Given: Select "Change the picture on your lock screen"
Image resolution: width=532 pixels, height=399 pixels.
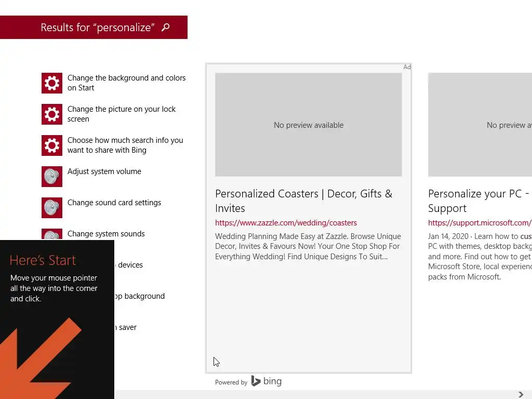Looking at the screenshot, I should click(x=121, y=114).
